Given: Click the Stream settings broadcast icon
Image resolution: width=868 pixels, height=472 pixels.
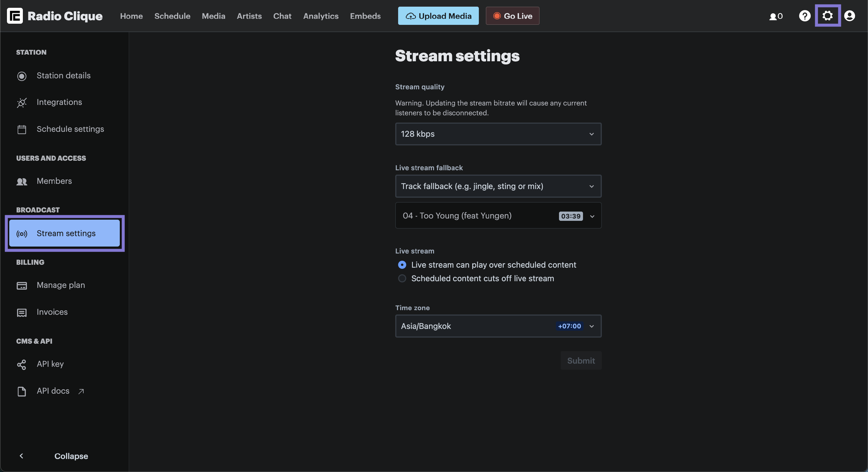Looking at the screenshot, I should coord(22,234).
